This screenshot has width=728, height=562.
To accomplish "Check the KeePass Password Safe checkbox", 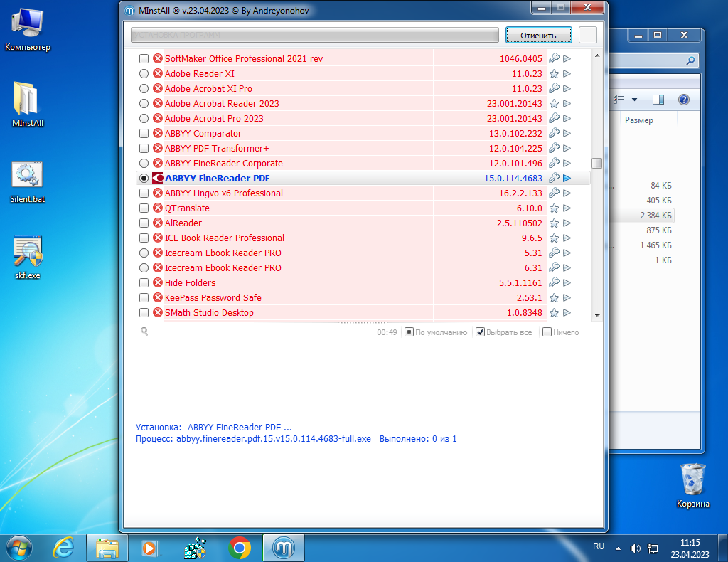I will pos(144,298).
